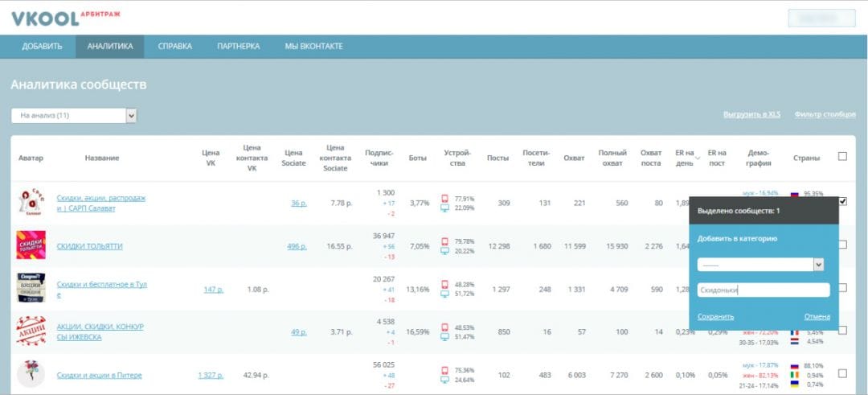This screenshot has height=395, width=868.
Task: Click the new category name input field
Action: point(764,290)
